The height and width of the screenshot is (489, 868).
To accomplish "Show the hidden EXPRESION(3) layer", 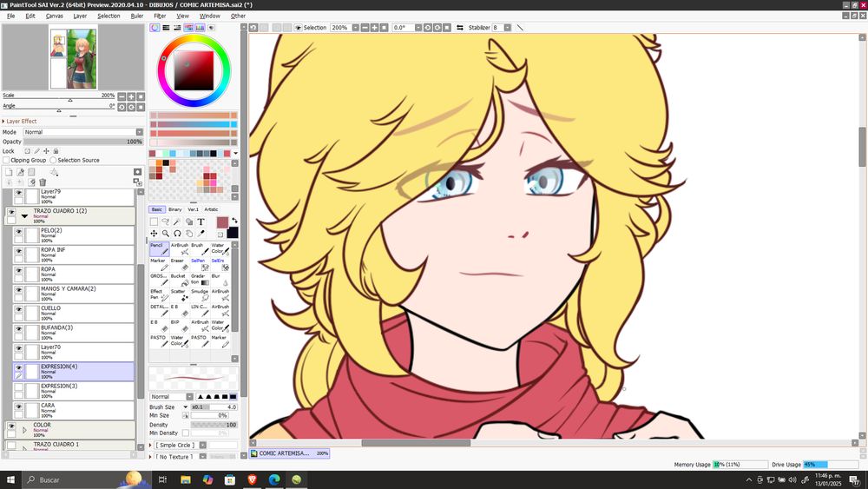I will pyautogui.click(x=18, y=387).
